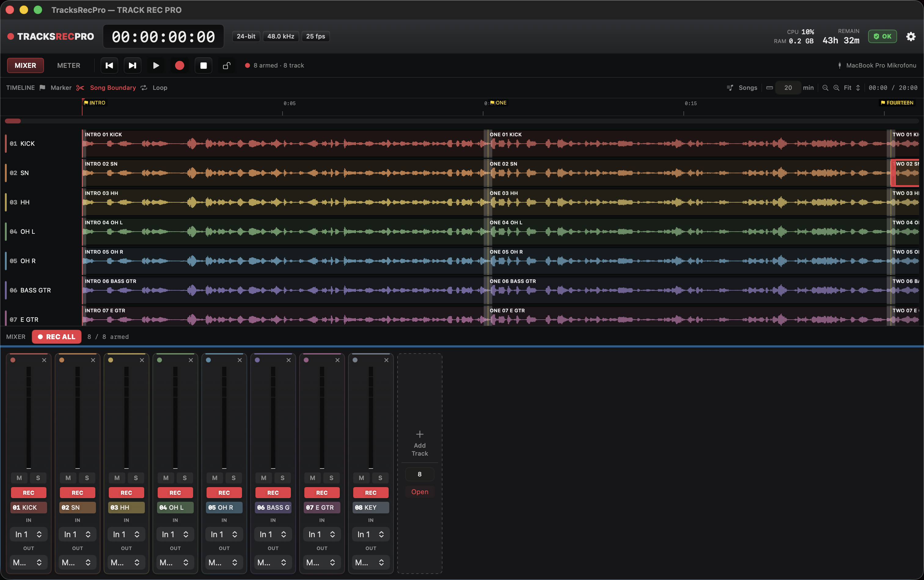Remove the 05 OH R channel strip with its X
This screenshot has height=580, width=924.
240,360
